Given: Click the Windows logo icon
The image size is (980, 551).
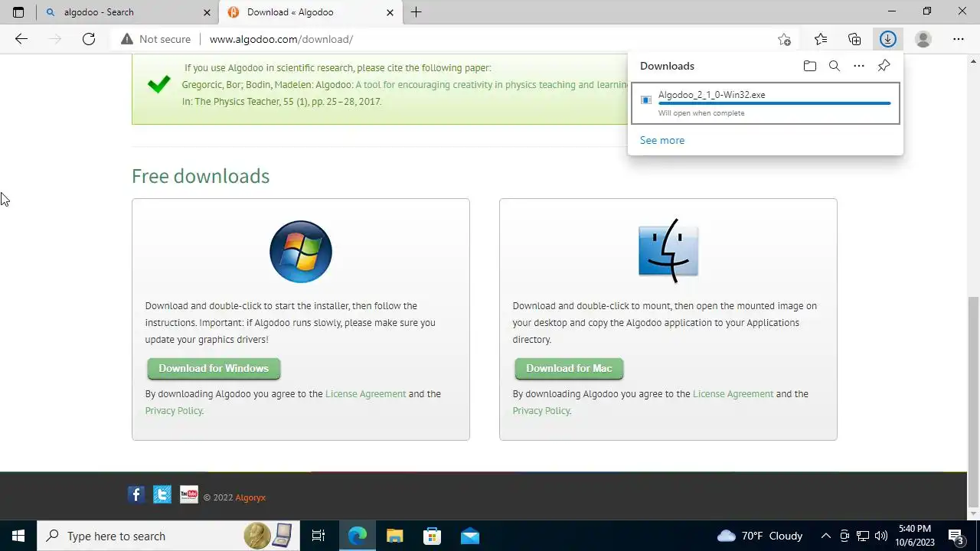Looking at the screenshot, I should click(301, 252).
